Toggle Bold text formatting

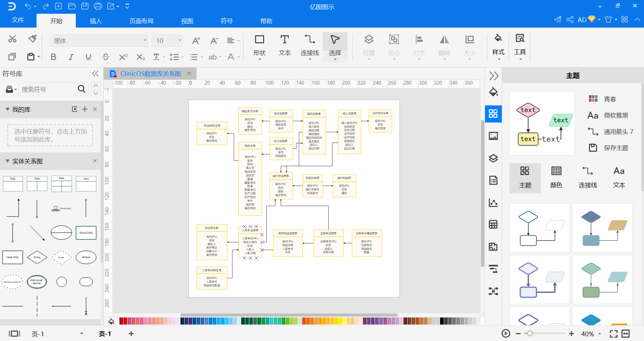pos(53,57)
